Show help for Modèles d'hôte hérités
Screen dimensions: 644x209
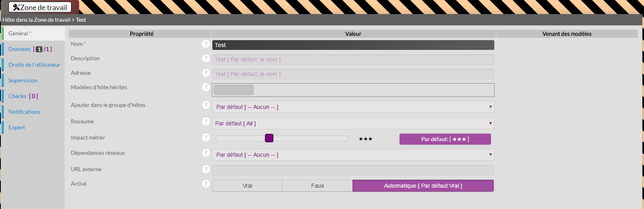click(206, 87)
